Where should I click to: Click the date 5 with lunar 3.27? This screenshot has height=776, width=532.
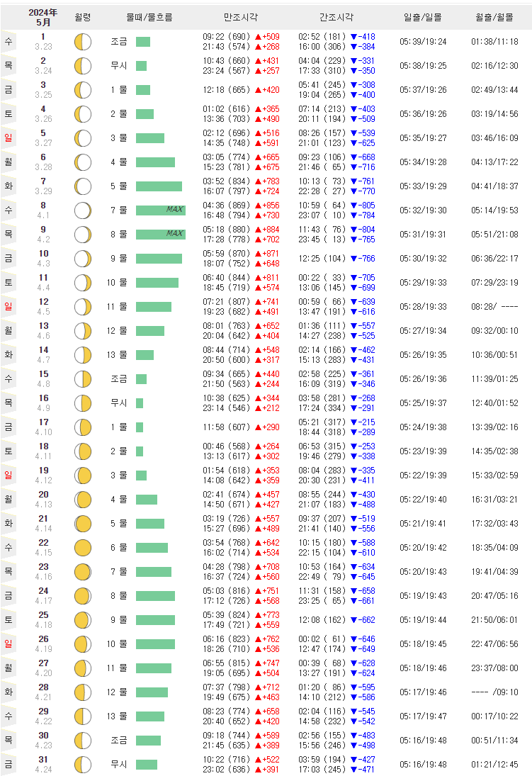[x=43, y=138]
